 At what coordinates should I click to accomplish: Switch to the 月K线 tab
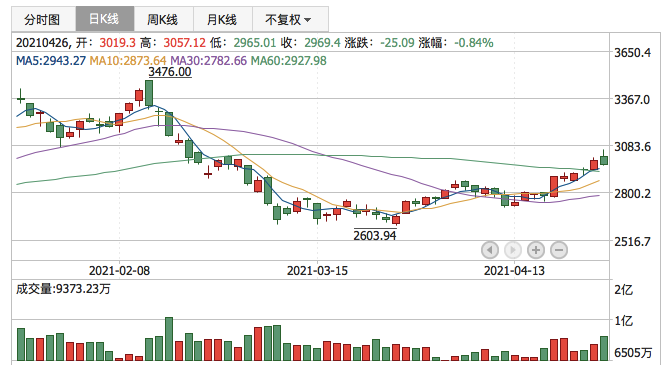[223, 19]
